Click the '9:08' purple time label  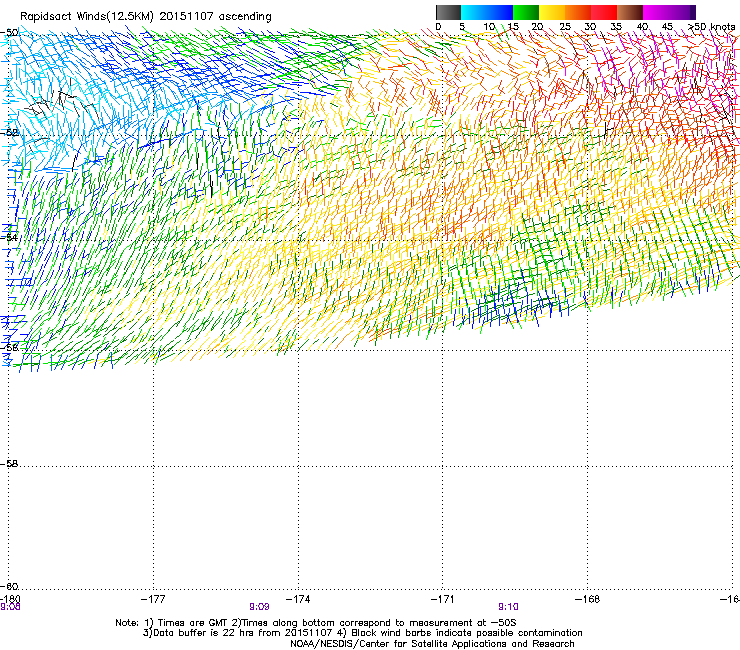[10, 607]
